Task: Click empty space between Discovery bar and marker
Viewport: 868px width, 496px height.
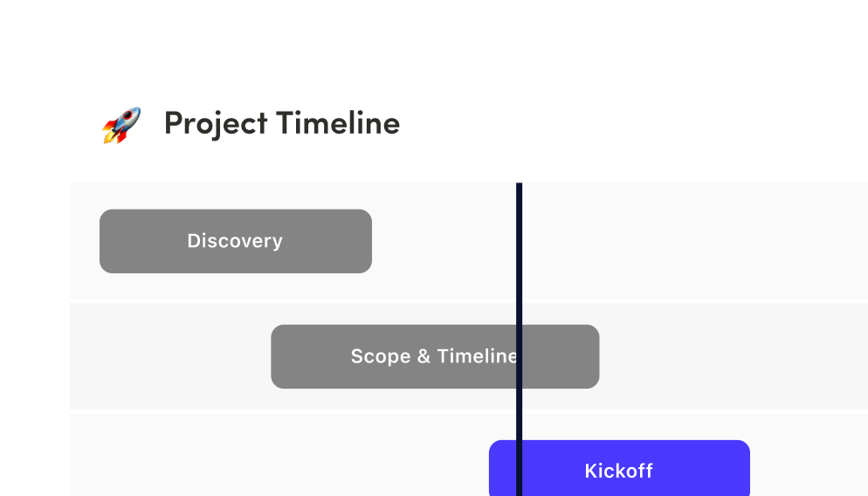Action: click(444, 241)
